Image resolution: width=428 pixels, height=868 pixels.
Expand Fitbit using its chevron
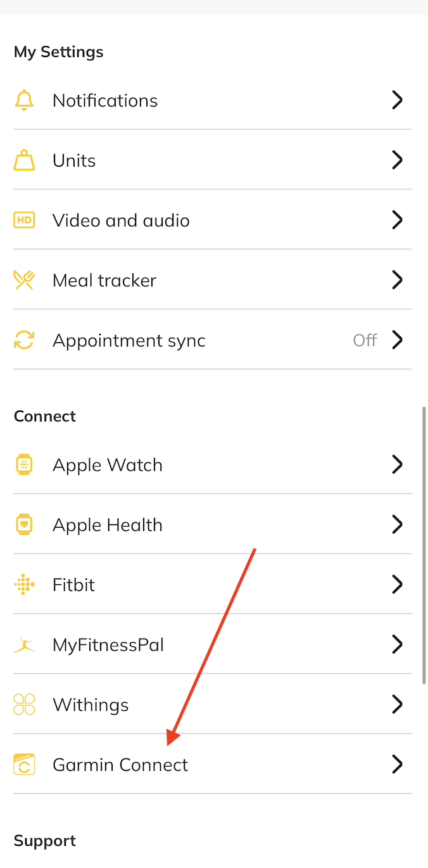point(397,584)
